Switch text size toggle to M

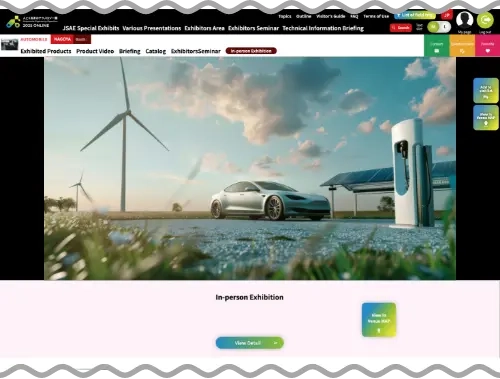[433, 27]
